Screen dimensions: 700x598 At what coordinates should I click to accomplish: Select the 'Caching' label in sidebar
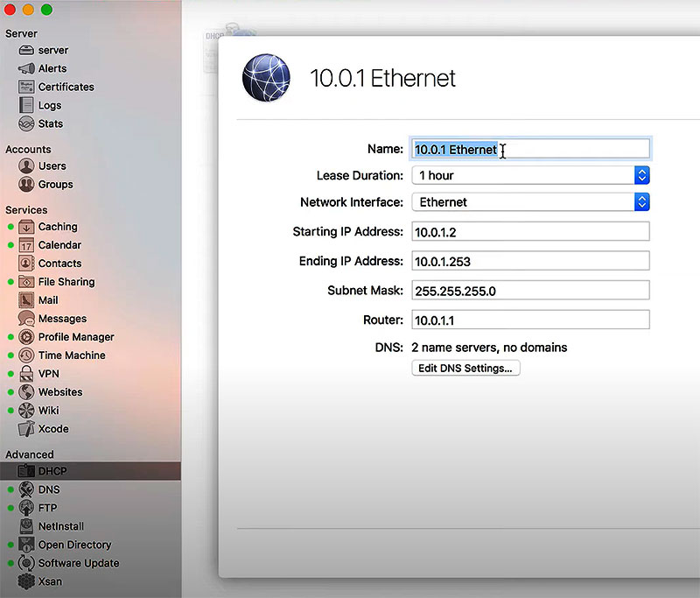tap(58, 227)
